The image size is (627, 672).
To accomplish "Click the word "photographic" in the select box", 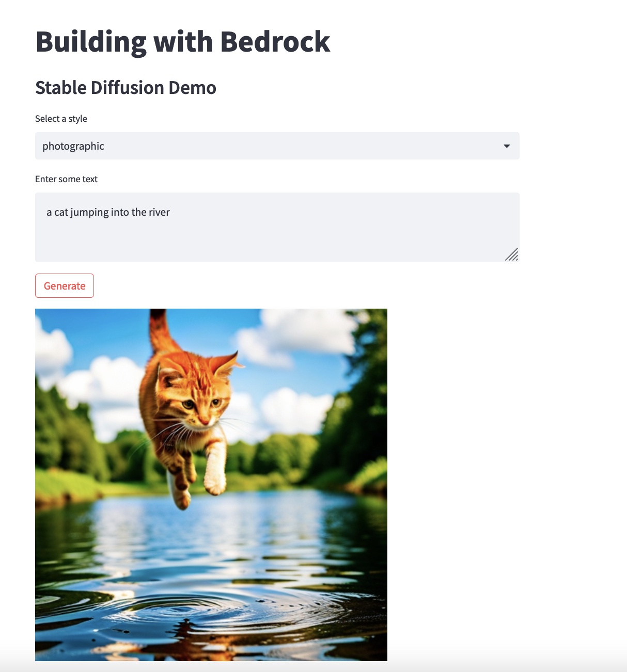I will tap(73, 147).
